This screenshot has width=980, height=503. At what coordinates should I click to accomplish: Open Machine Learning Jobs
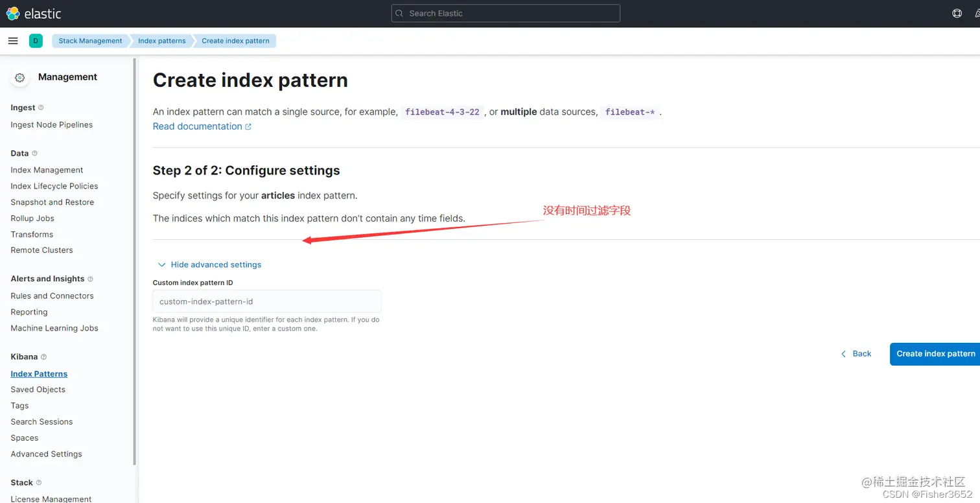(54, 329)
